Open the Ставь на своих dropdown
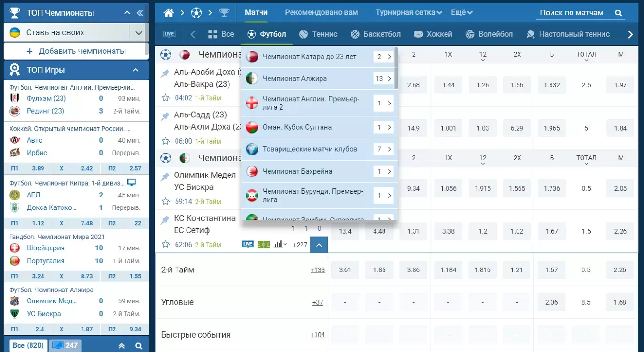 pos(139,33)
